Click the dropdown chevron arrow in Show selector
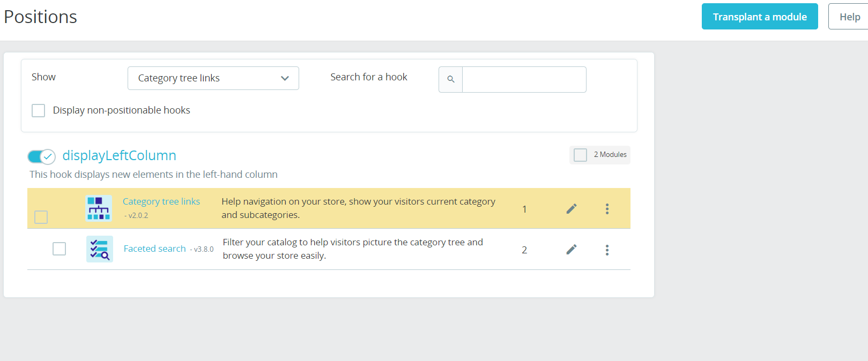This screenshot has height=361, width=868. [x=285, y=78]
